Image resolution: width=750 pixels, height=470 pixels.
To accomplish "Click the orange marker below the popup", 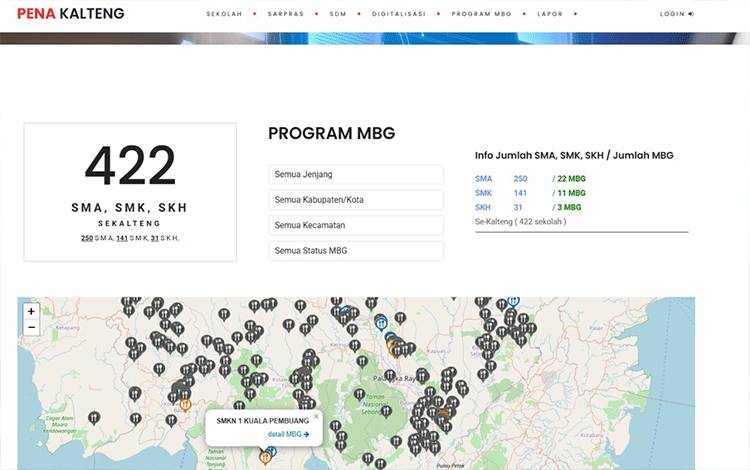I will click(x=265, y=458).
